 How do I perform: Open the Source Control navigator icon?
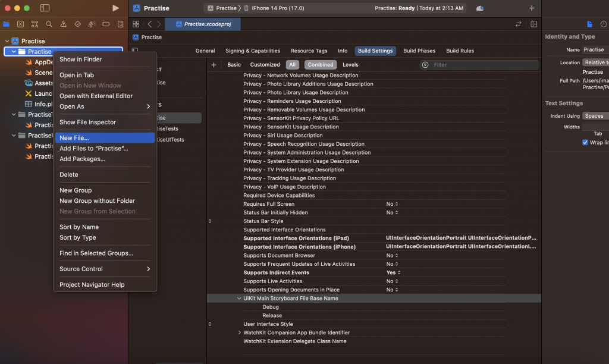(21, 24)
